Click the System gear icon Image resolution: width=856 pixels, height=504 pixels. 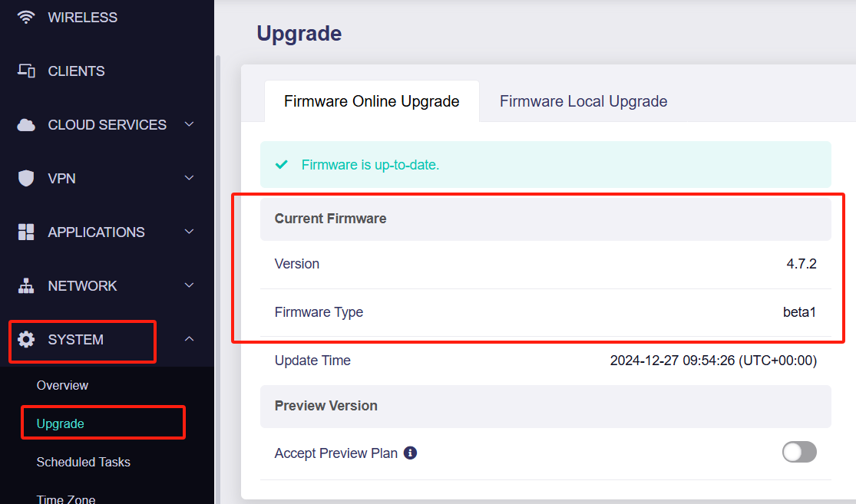[26, 339]
